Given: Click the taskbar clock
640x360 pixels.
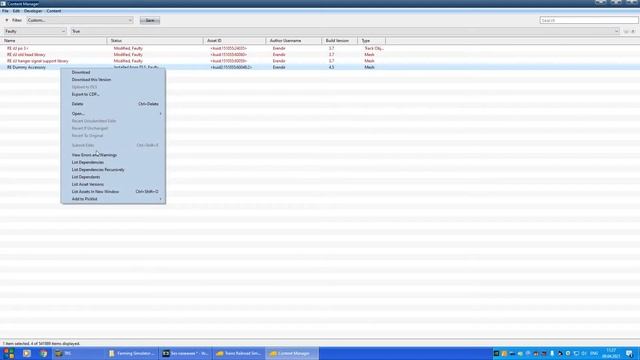Looking at the screenshot, I should (611, 353).
